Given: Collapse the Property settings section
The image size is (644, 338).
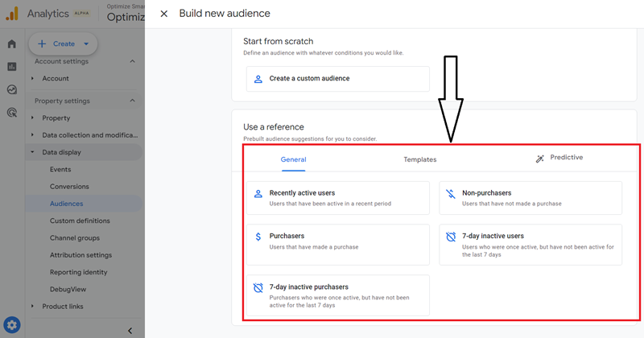Looking at the screenshot, I should pos(132,101).
